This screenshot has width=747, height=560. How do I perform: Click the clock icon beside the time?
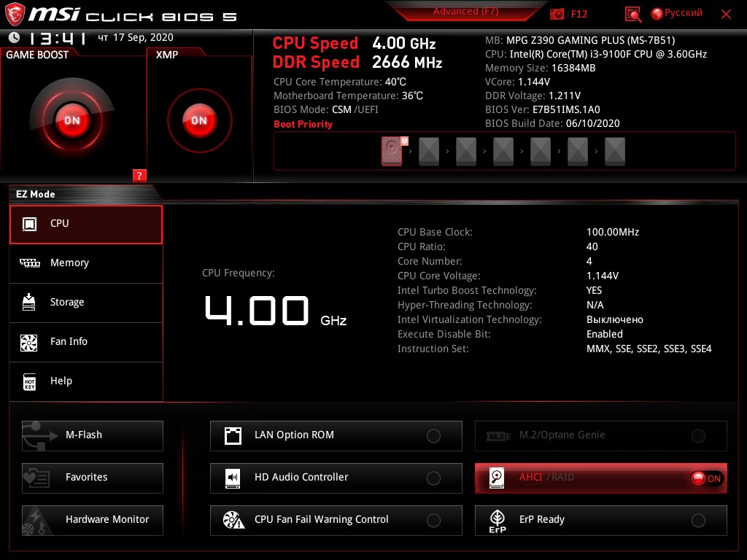pyautogui.click(x=15, y=37)
